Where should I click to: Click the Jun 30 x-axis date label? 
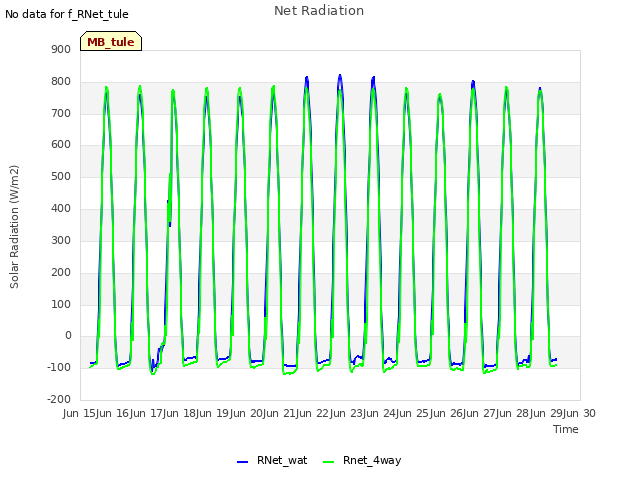tap(578, 413)
